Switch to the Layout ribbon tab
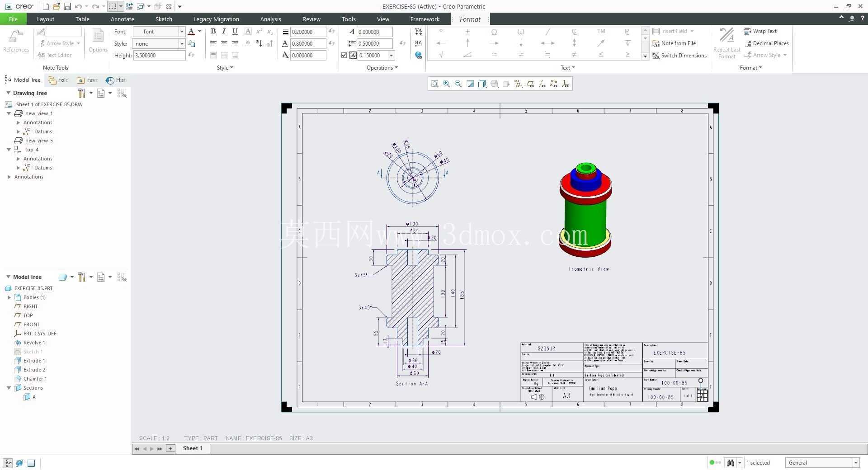This screenshot has height=470, width=868. click(x=45, y=19)
